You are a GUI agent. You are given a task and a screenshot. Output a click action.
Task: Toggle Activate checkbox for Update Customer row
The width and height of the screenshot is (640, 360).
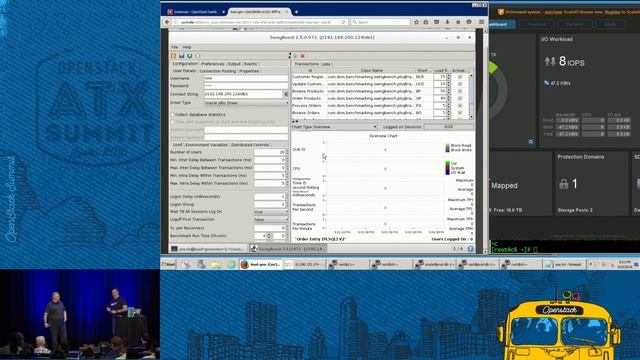point(460,84)
